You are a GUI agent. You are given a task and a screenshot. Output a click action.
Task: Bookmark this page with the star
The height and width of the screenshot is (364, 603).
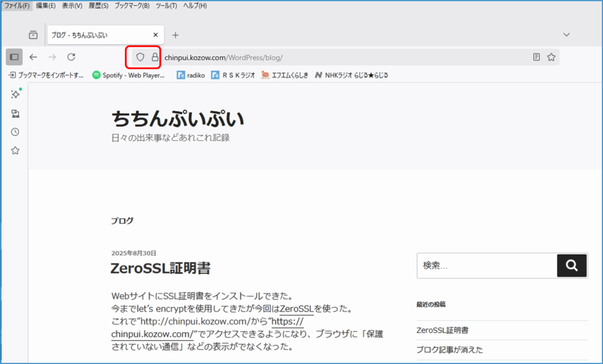pyautogui.click(x=551, y=57)
